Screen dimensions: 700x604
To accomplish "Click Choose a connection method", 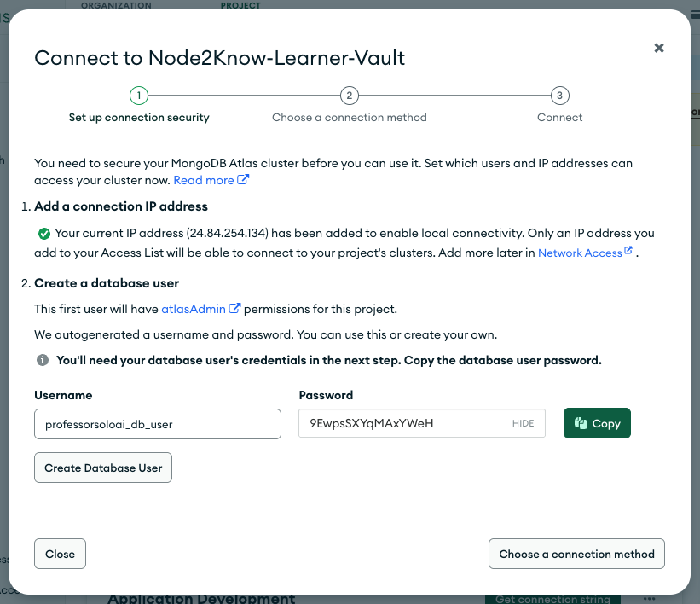I will pyautogui.click(x=576, y=554).
